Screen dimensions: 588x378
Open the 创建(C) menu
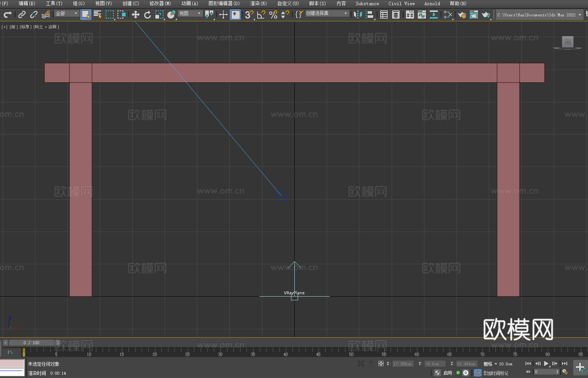(x=131, y=3)
